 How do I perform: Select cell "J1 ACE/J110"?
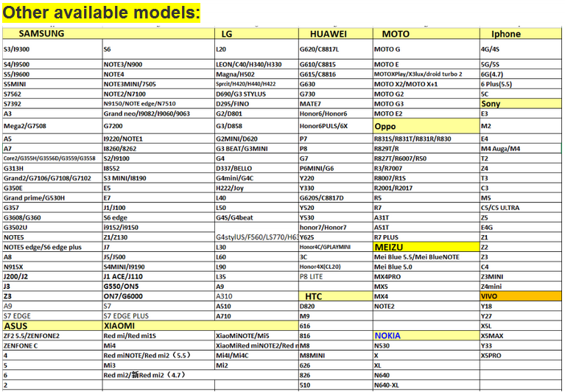[x=158, y=277]
